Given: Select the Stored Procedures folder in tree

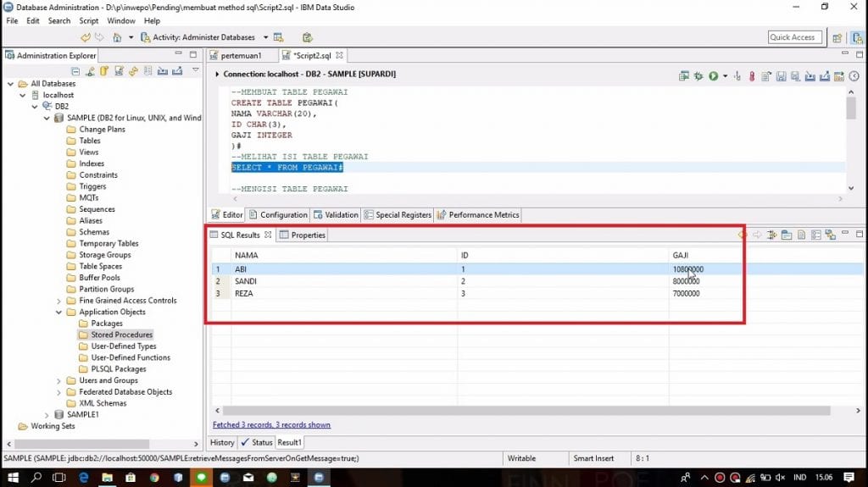Looking at the screenshot, I should click(121, 335).
